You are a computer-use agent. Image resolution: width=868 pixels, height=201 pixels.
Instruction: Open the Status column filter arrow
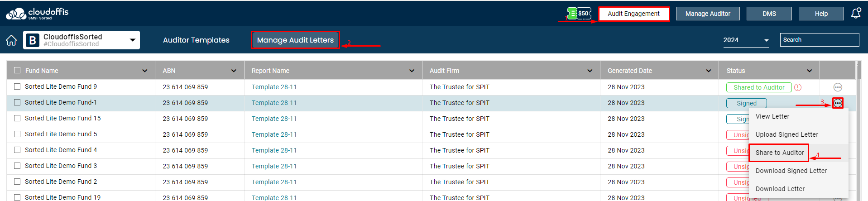point(810,71)
